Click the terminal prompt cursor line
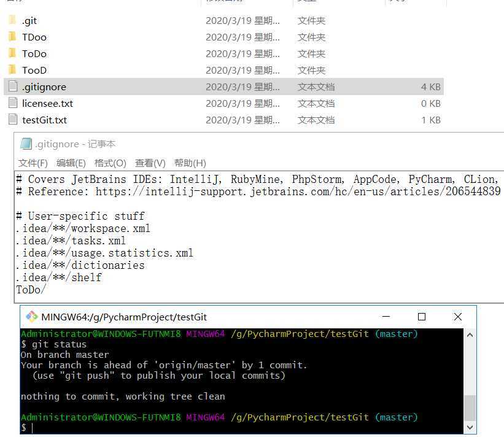Screen dimensions: 504x437 28,428
